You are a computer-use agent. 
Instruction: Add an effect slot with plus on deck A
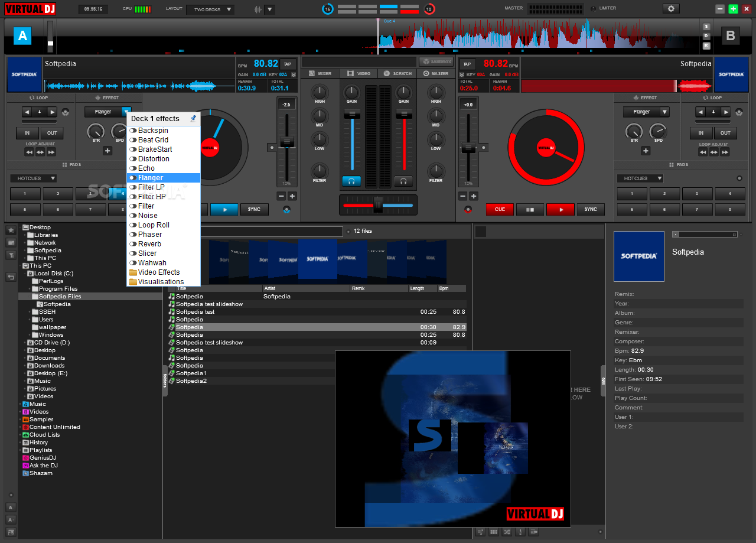[107, 151]
